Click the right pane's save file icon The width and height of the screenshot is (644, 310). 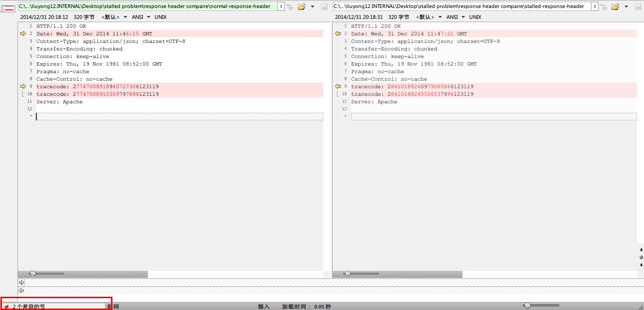pyautogui.click(x=638, y=7)
